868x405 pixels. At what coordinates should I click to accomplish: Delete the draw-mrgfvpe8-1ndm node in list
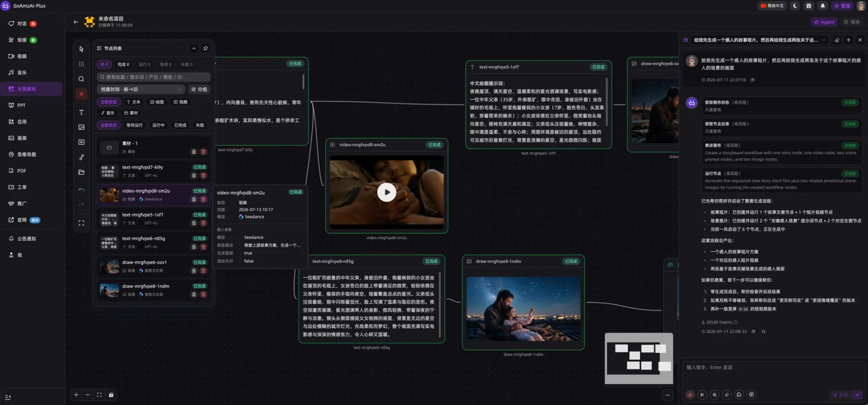203,294
